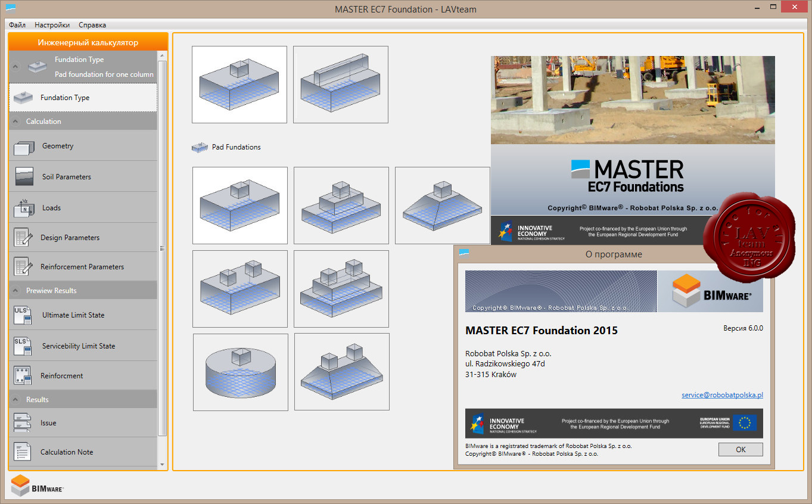Viewport: 812px width, 504px height.
Task: Open the Issue results entry
Action: pyautogui.click(x=83, y=423)
